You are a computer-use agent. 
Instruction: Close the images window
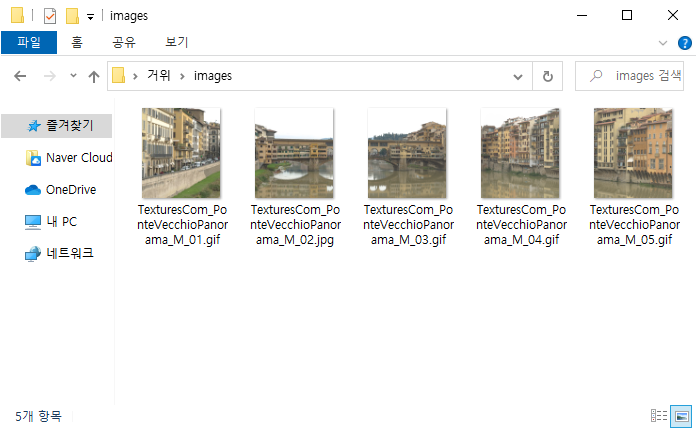tap(673, 16)
